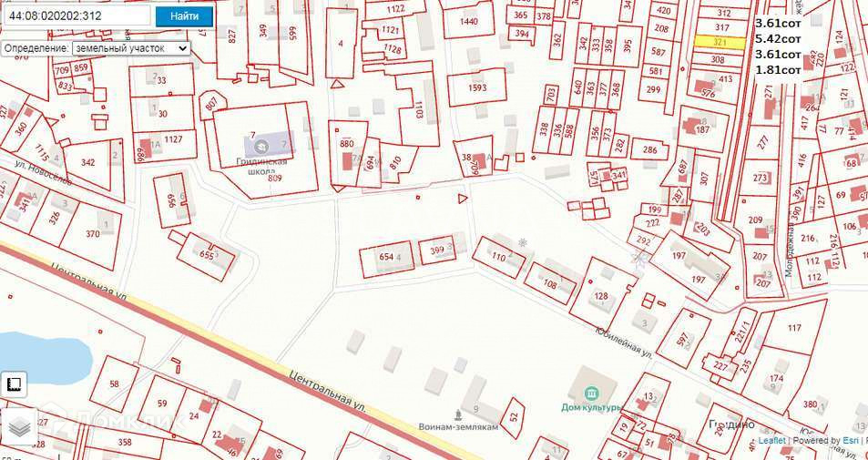Click the Гридинская школа label
The height and width of the screenshot is (460, 868).
coord(263,168)
